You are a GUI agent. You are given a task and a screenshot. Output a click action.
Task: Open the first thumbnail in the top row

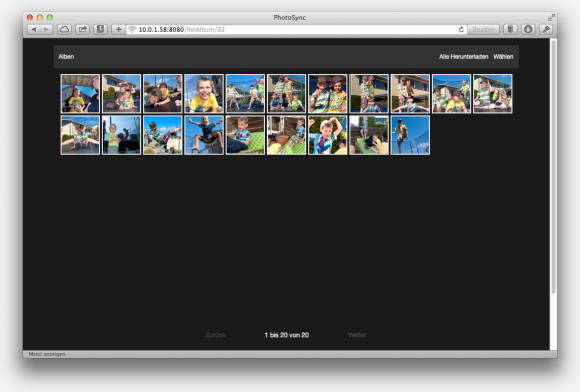(x=80, y=94)
